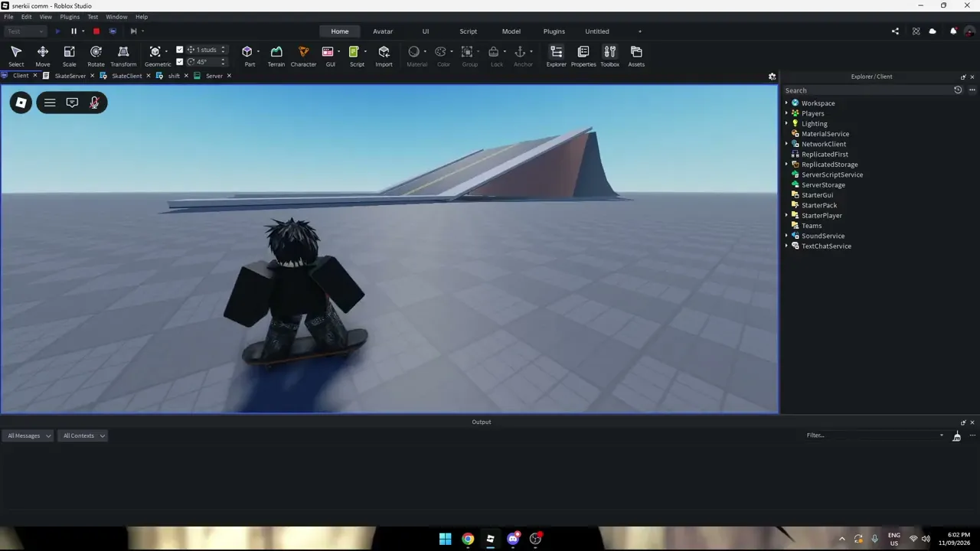Image resolution: width=980 pixels, height=551 pixels.
Task: Switch to the Avatar ribbon tab
Action: 383,31
